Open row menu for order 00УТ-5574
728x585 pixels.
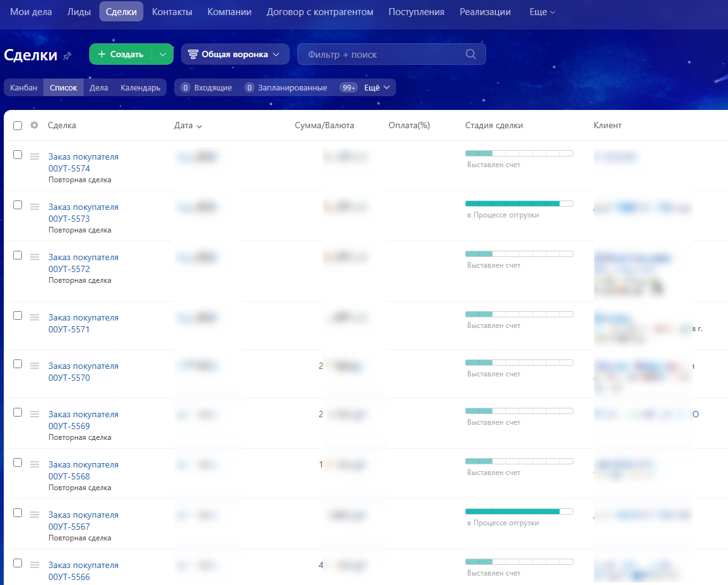(x=35, y=156)
